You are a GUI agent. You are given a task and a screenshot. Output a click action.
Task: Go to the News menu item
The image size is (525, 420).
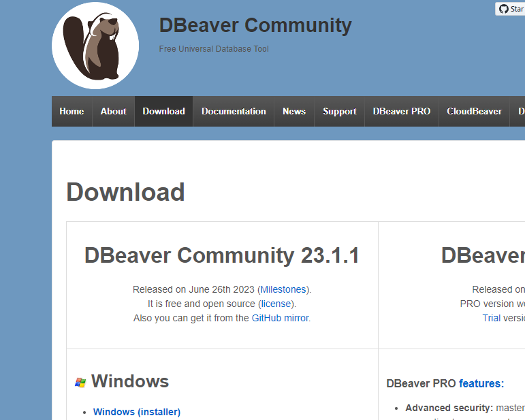tap(294, 111)
